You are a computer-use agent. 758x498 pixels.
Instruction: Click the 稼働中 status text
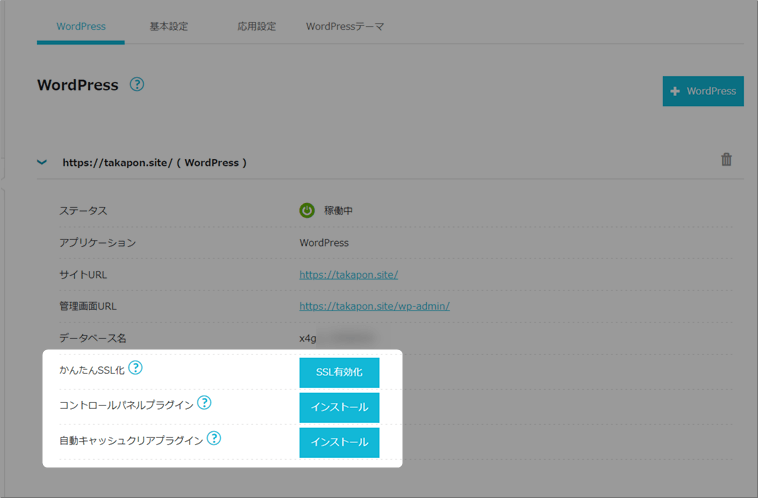pyautogui.click(x=336, y=211)
